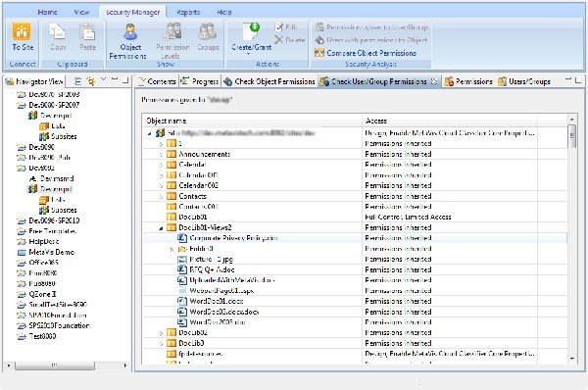The image size is (588, 390).
Task: Click Compare Object Permissions
Action: point(366,53)
